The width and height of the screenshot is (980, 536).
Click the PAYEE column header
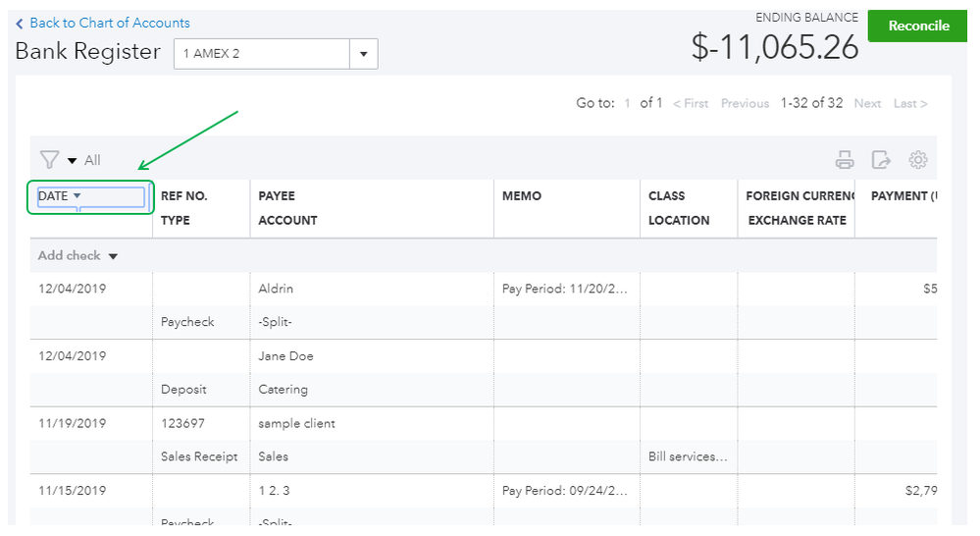click(x=277, y=196)
